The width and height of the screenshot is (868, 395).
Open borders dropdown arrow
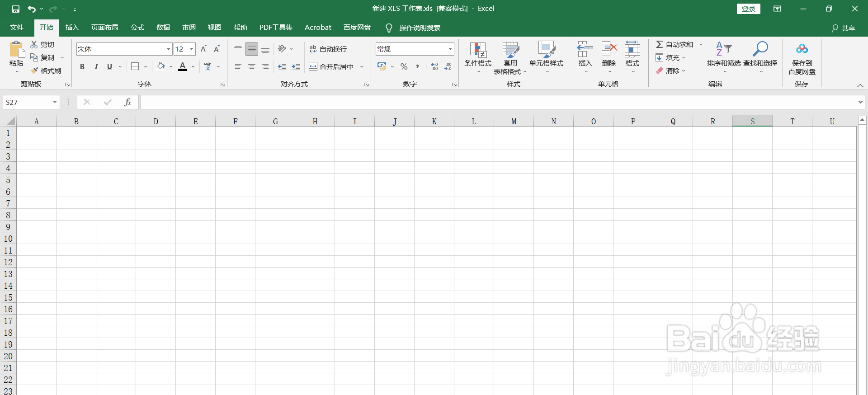pyautogui.click(x=146, y=66)
